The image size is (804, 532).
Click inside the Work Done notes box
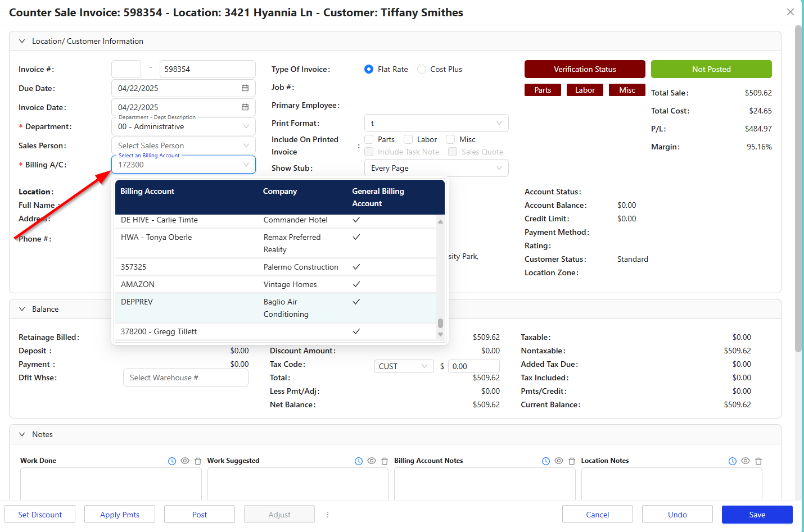click(111, 484)
